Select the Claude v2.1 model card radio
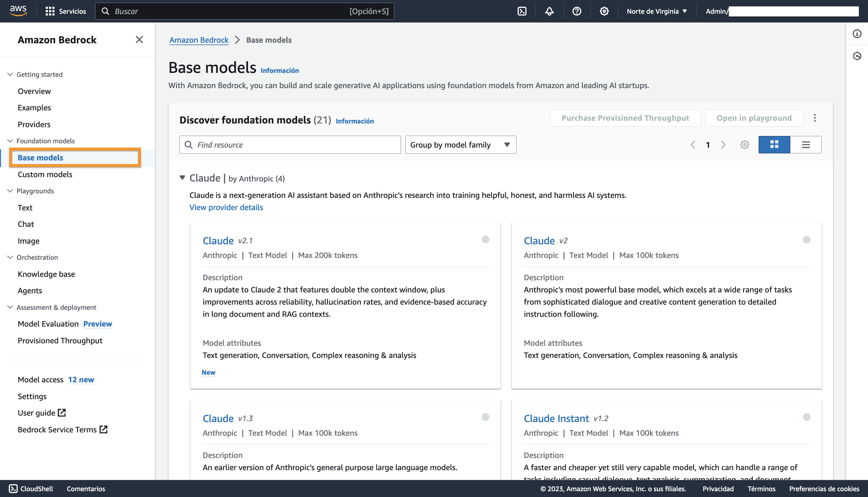The width and height of the screenshot is (868, 497). (x=485, y=240)
